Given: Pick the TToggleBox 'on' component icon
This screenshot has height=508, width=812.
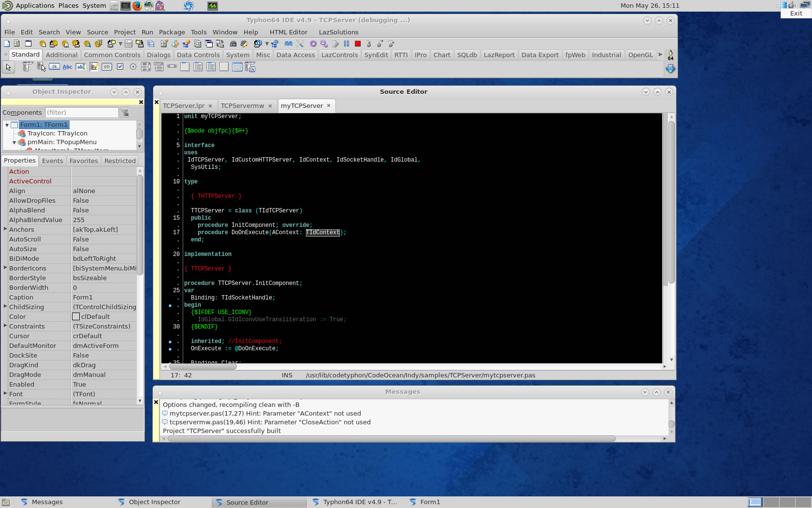Looking at the screenshot, I should click(x=107, y=67).
